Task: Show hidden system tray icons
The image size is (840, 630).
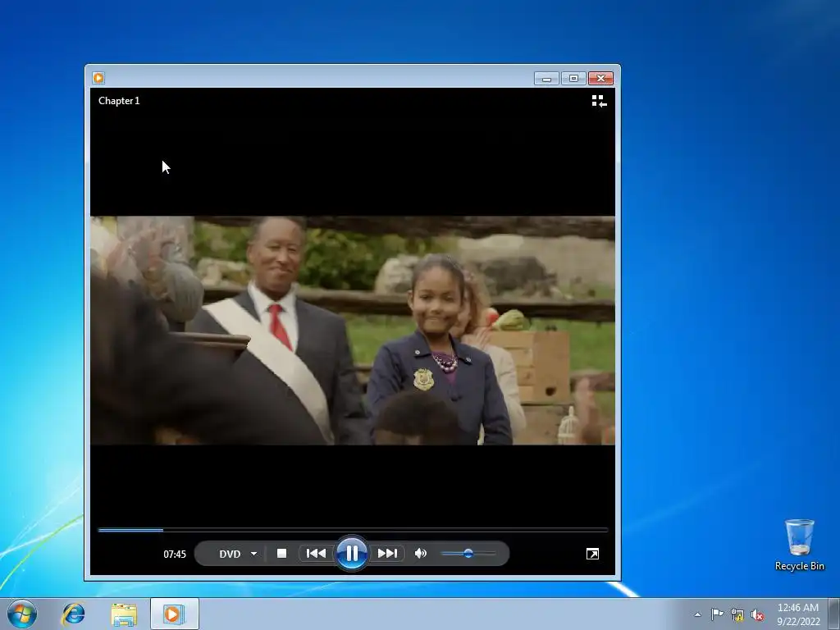Action: (x=697, y=614)
